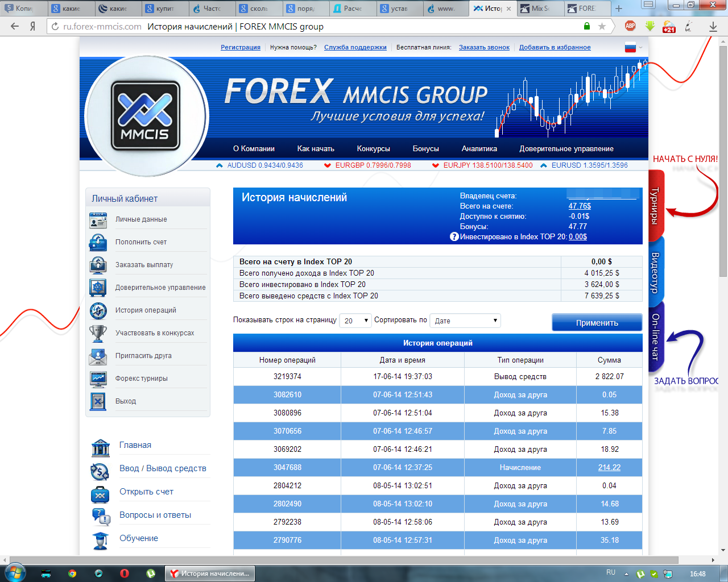The width and height of the screenshot is (728, 582).
Task: Open the Конкурсы menu
Action: pyautogui.click(x=374, y=148)
